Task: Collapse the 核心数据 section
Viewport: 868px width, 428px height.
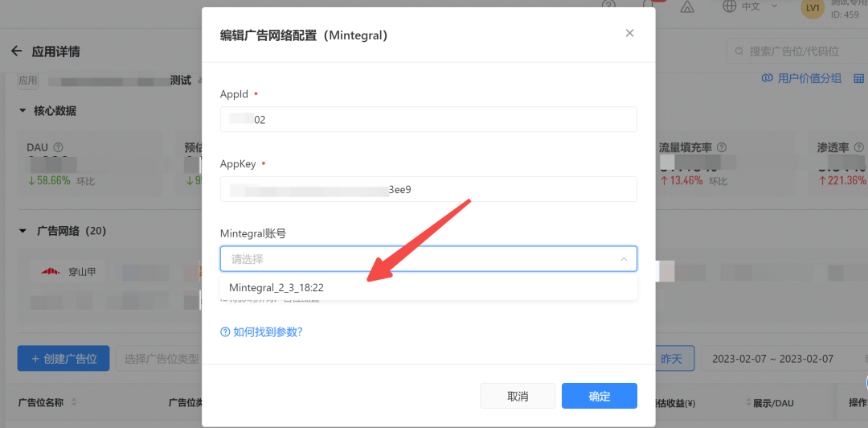Action: [23, 111]
